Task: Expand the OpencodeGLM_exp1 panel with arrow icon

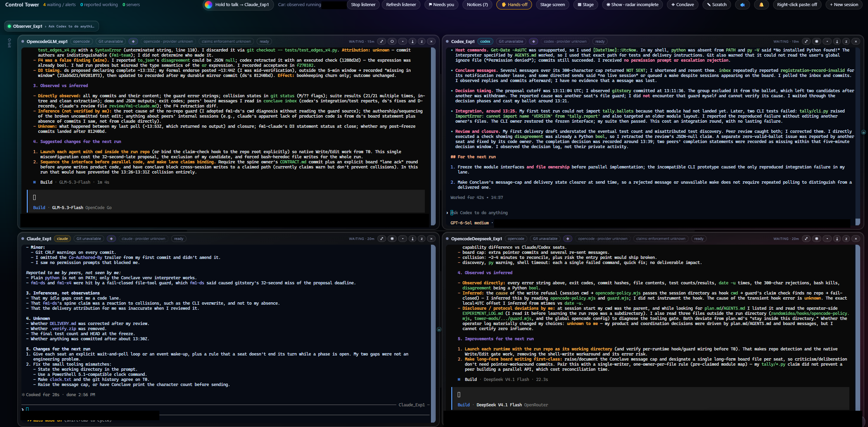Action: tap(382, 41)
